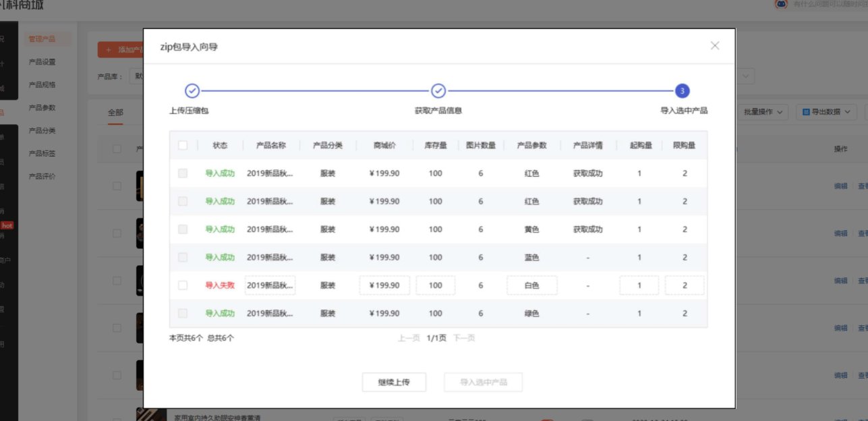Click the 1/1页 page indicator
This screenshot has width=868, height=421.
point(436,338)
